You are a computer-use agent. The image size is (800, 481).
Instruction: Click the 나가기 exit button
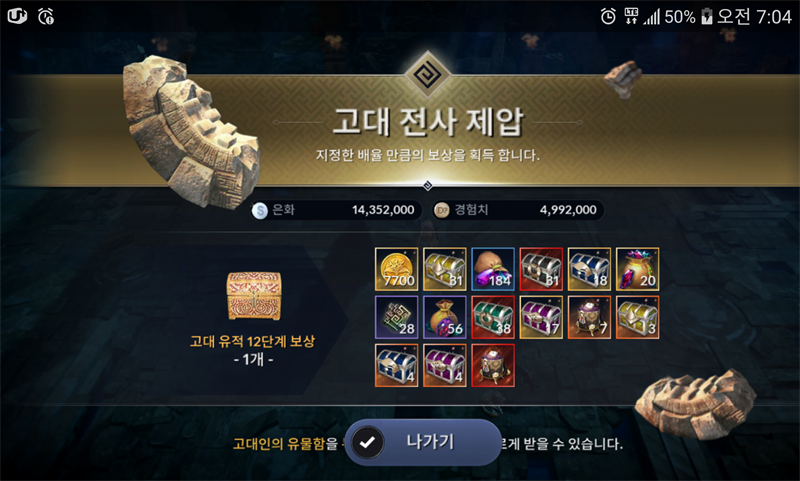(423, 442)
